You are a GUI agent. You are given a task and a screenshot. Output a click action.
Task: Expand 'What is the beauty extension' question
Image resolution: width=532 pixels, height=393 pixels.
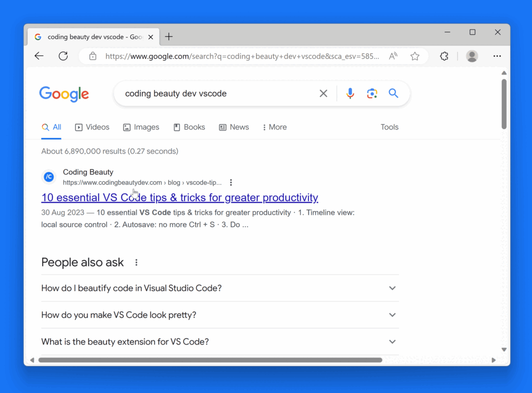[x=392, y=342]
